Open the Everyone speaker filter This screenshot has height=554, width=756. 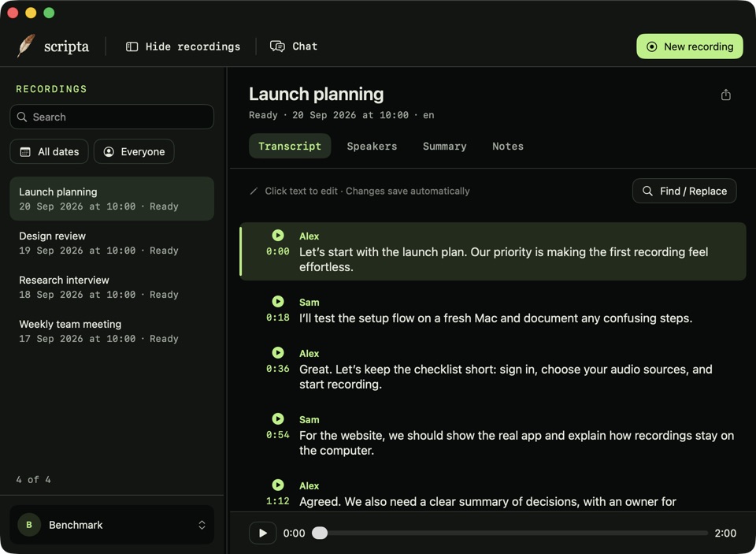134,151
